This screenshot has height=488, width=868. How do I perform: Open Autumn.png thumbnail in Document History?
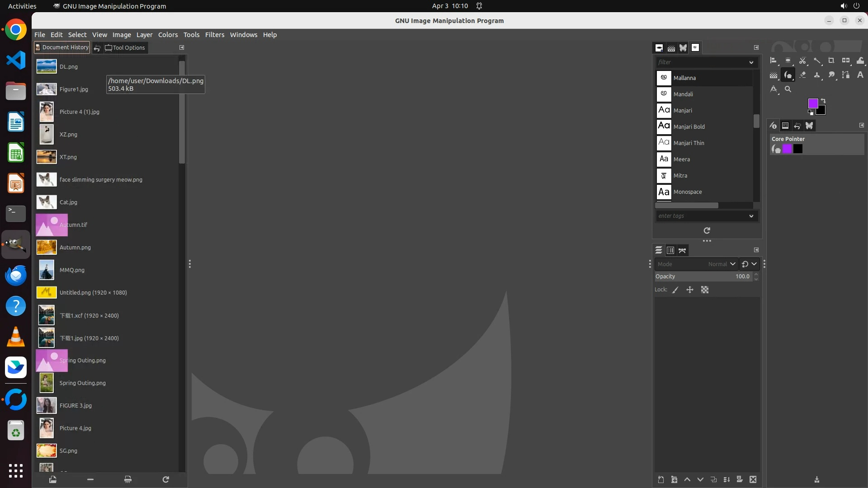click(47, 247)
